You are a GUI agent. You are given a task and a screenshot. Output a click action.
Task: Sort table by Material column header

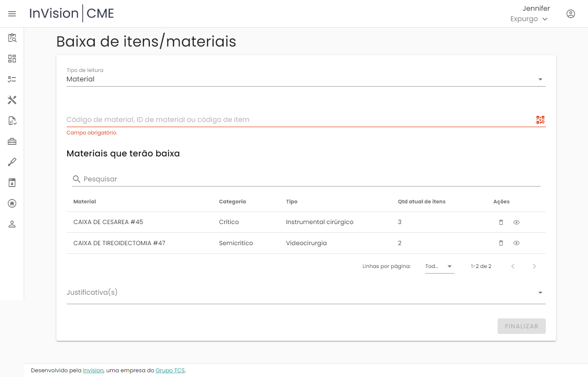(85, 202)
